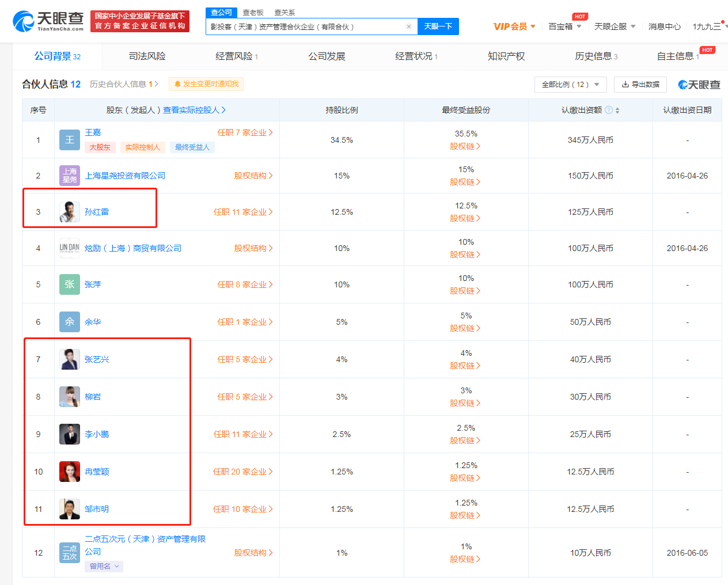Click the LIN DAN company logo
The width and height of the screenshot is (728, 585).
(70, 248)
